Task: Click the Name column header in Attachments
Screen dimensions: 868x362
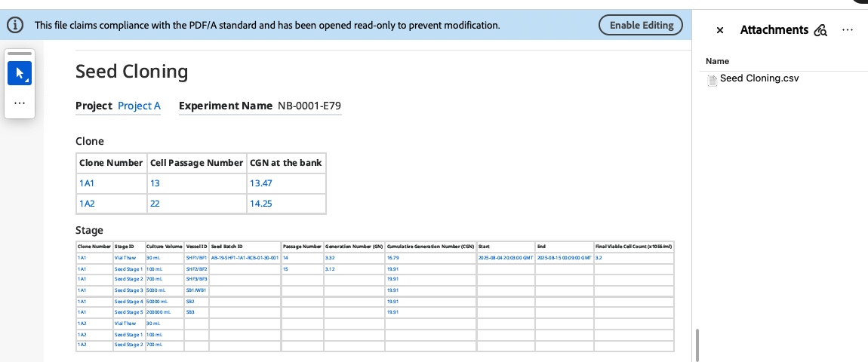Action: click(x=718, y=61)
